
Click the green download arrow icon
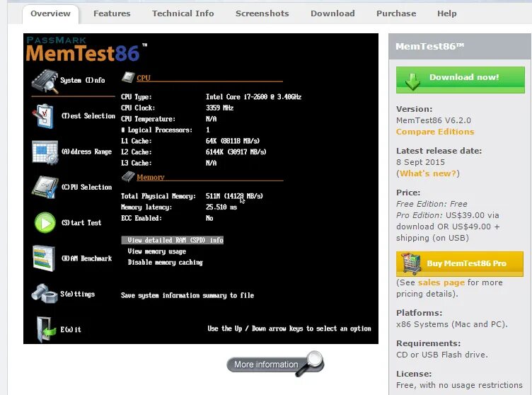click(412, 81)
